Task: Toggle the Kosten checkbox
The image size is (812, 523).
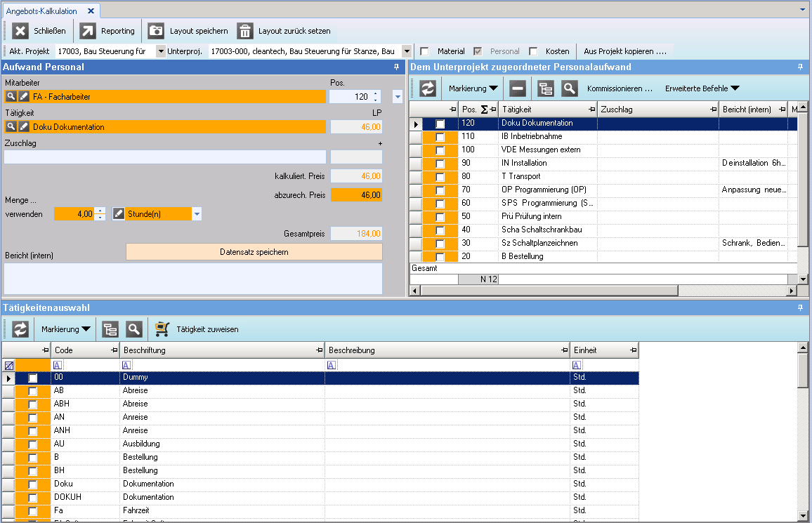Action: (x=533, y=51)
